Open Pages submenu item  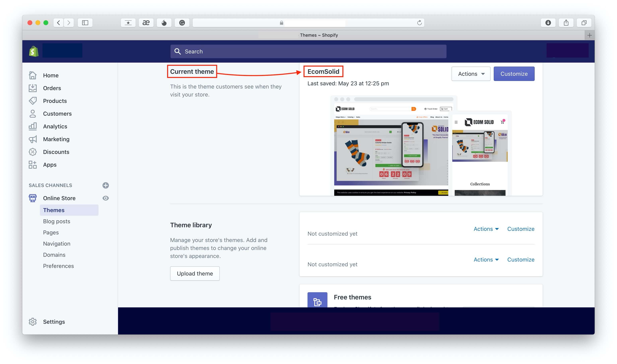coord(51,232)
